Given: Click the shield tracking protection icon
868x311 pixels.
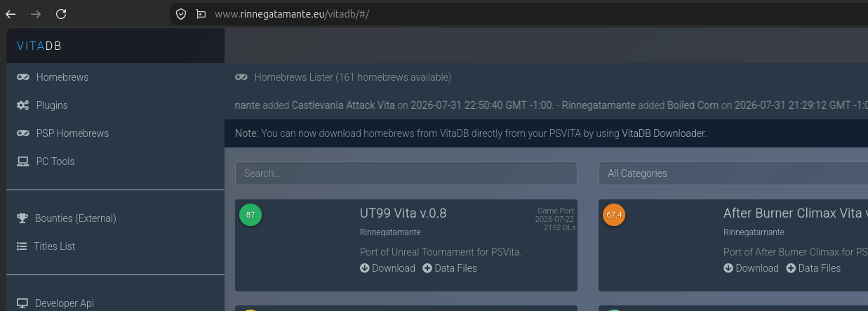Looking at the screenshot, I should point(181,14).
